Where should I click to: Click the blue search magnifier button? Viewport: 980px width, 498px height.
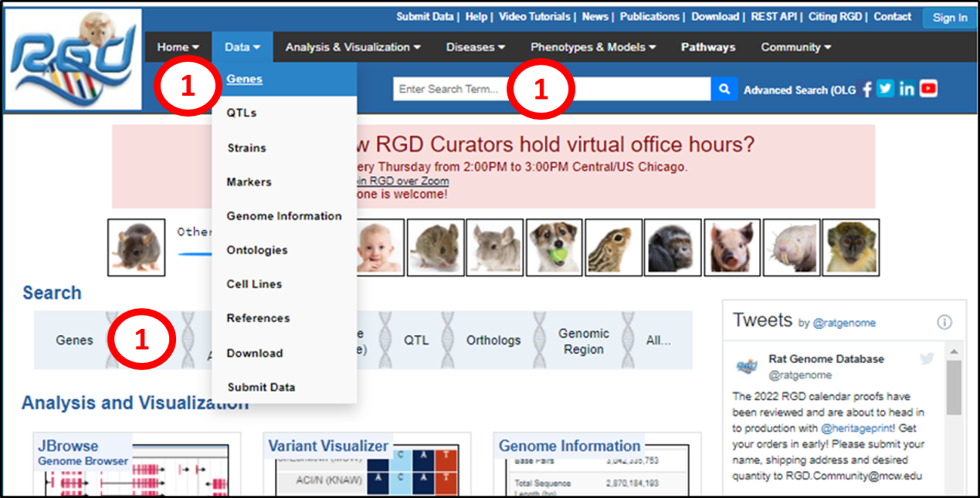pos(724,90)
